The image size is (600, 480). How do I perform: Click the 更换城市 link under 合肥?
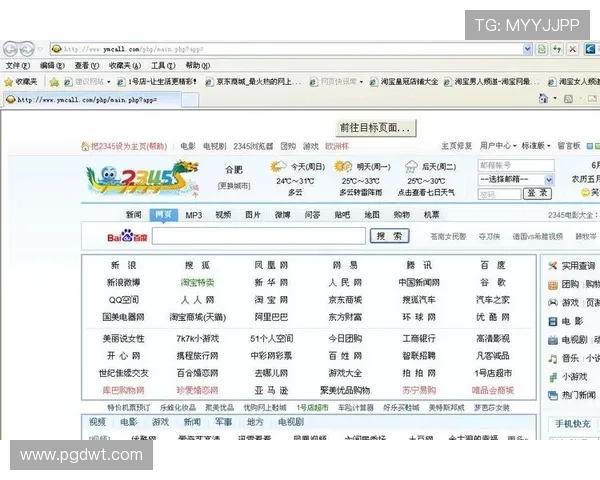point(234,186)
